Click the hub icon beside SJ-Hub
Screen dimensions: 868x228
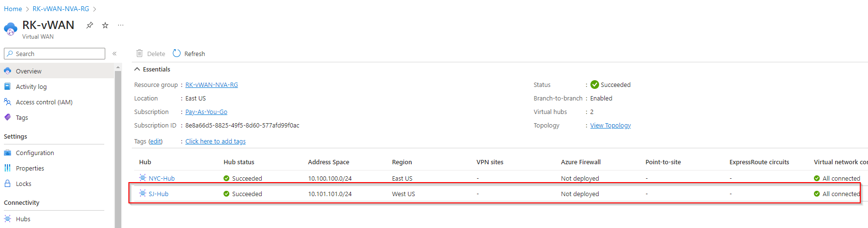pyautogui.click(x=142, y=193)
